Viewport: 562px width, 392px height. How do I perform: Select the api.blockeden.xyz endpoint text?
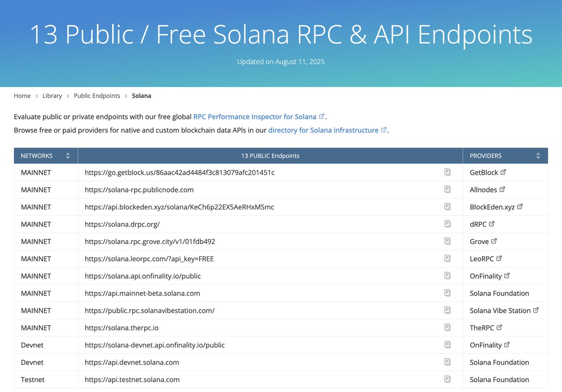[x=179, y=207]
